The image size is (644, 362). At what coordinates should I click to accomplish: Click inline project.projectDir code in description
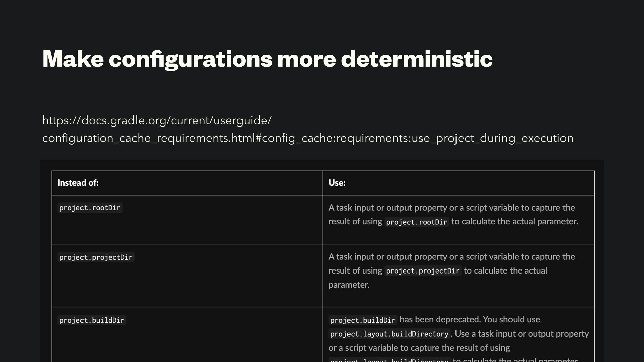[423, 271]
